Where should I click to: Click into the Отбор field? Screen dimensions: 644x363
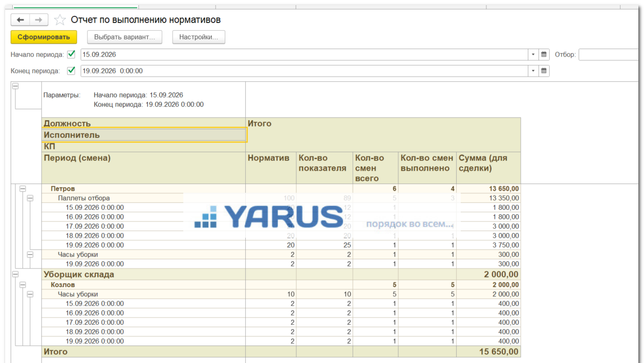pyautogui.click(x=609, y=55)
